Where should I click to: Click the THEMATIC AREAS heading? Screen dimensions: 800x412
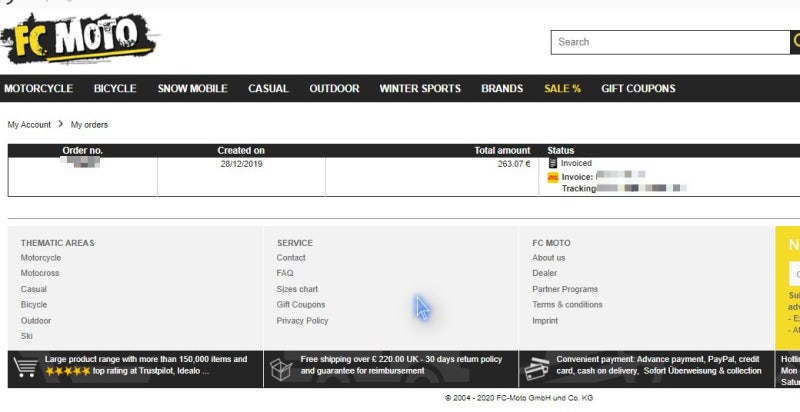coord(58,243)
